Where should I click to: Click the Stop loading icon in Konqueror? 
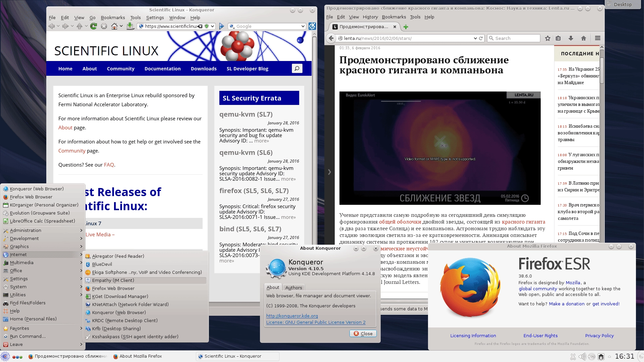tap(104, 26)
